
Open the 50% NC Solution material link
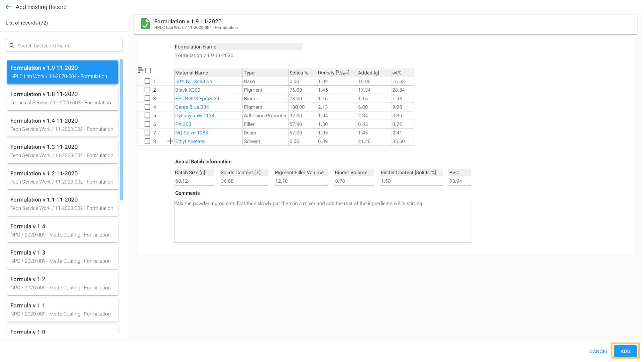coord(194,81)
